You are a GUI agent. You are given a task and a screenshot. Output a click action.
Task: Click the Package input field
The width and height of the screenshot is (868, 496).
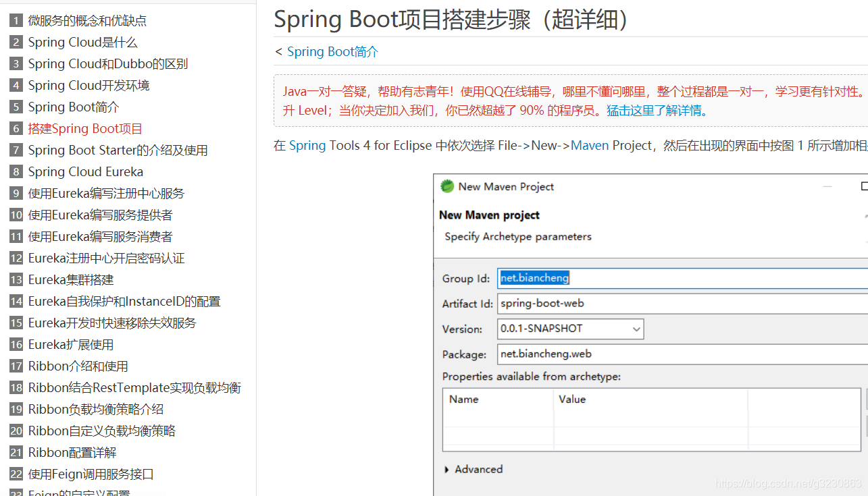(x=682, y=354)
